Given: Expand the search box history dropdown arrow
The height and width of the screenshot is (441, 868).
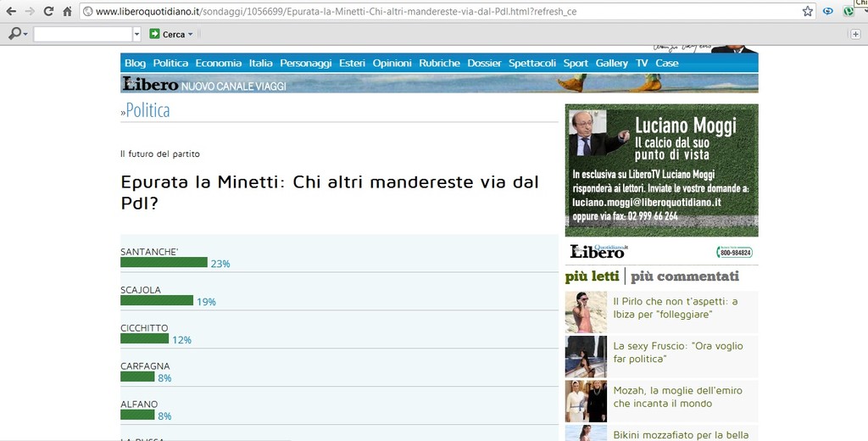Looking at the screenshot, I should point(136,34).
